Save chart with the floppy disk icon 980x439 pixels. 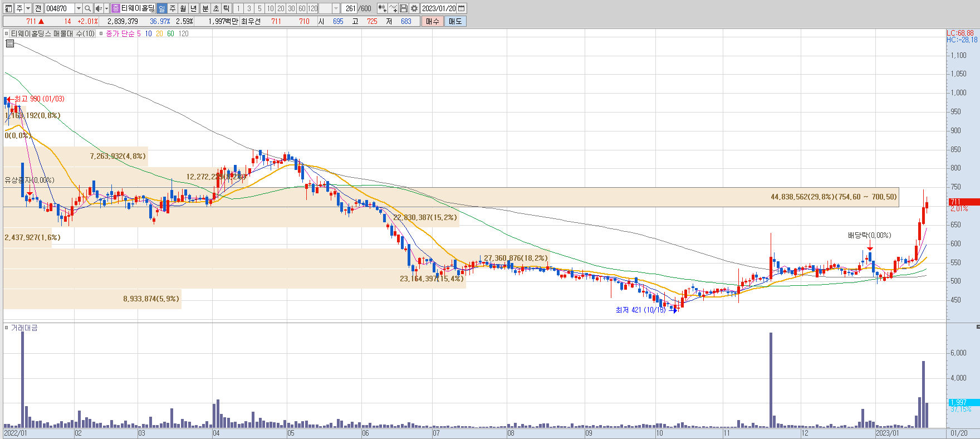(x=404, y=8)
